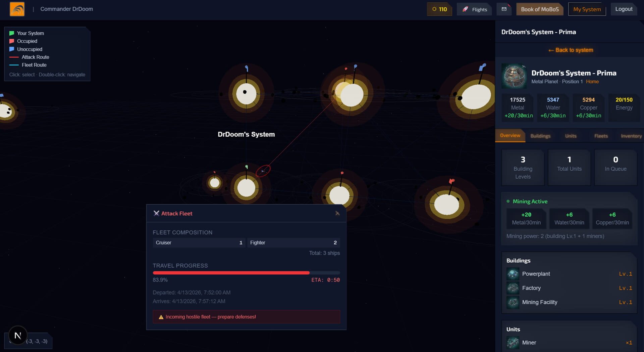This screenshot has width=644, height=352.
Task: Switch to the Units tab
Action: (x=571, y=136)
